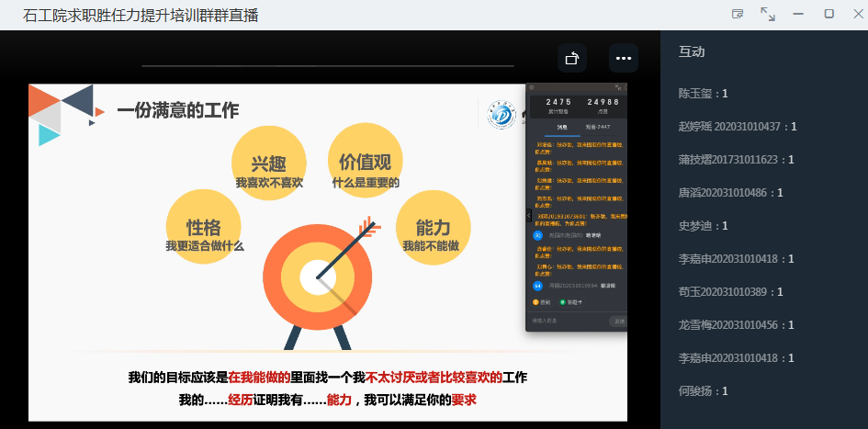Switch to the 观看 2447 tab
The image size is (868, 429).
coord(597,127)
